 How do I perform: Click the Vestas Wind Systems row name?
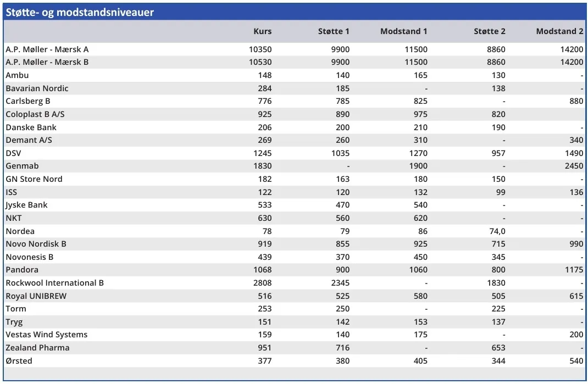coord(47,335)
